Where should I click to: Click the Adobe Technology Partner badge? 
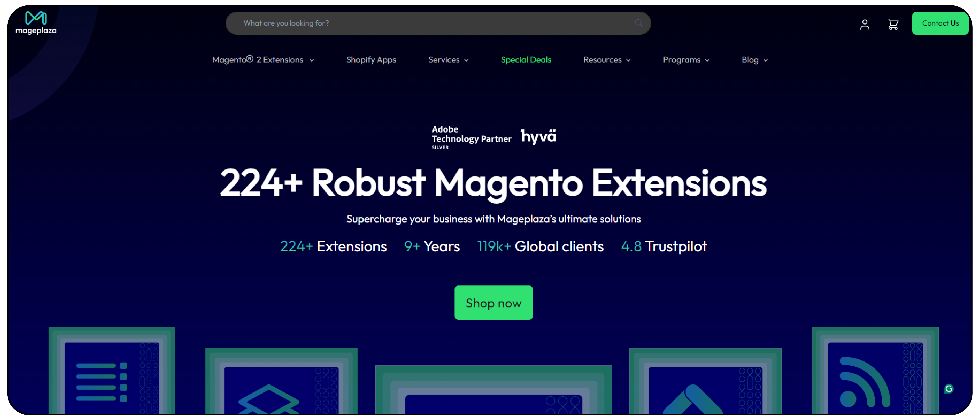(x=471, y=137)
